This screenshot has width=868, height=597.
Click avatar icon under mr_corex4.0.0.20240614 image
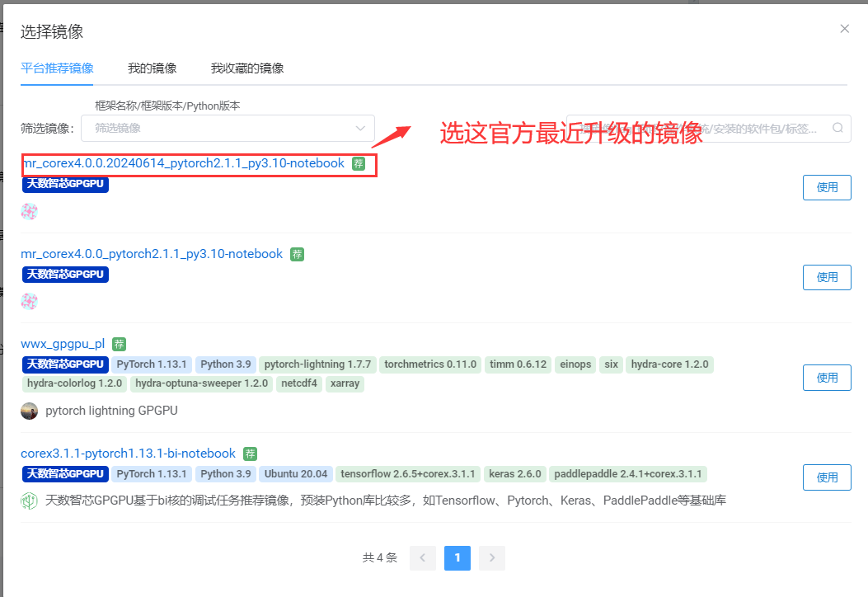pos(30,211)
